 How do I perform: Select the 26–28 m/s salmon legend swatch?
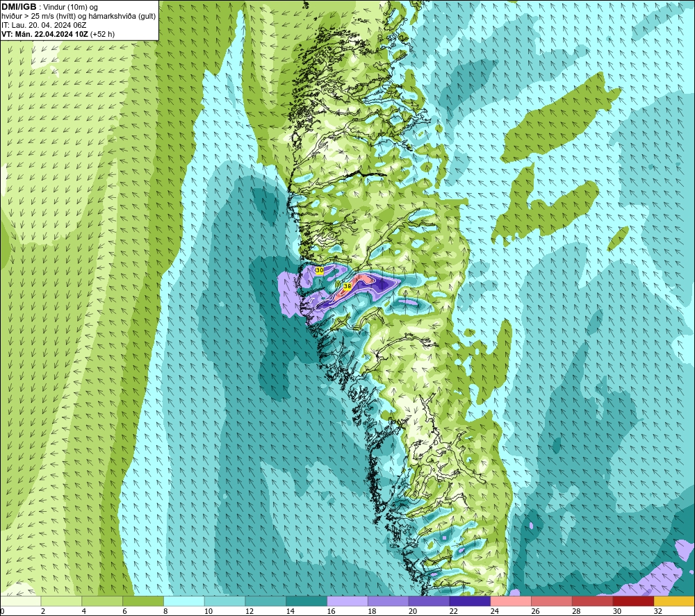pos(552,601)
